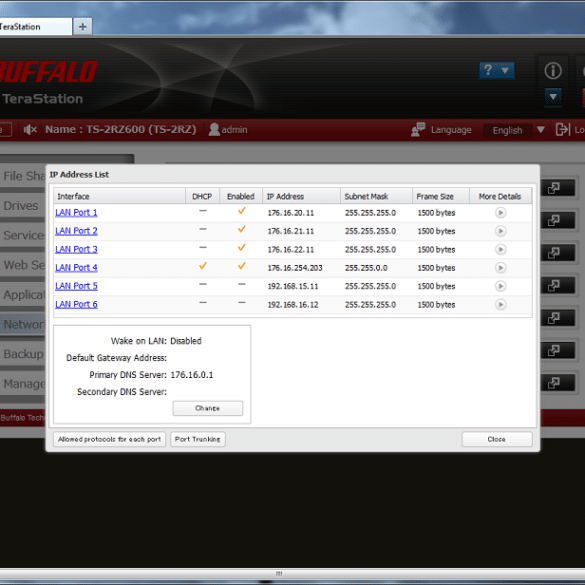Select Applications in the sidebar
The image size is (585, 585).
pos(22,295)
